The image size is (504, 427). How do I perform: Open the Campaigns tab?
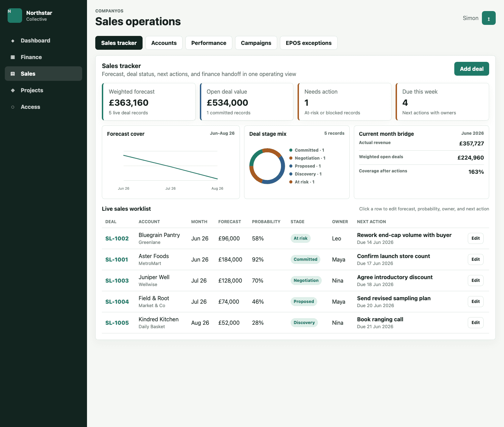click(x=256, y=43)
